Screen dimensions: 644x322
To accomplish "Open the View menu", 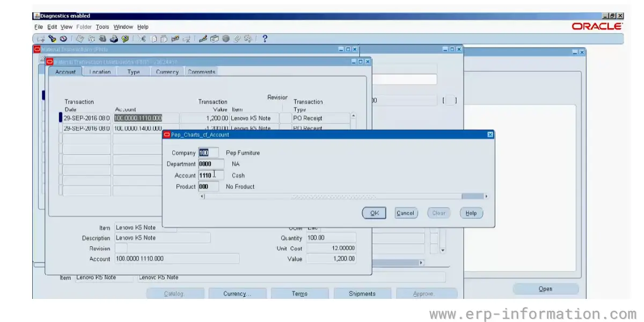I will click(67, 27).
